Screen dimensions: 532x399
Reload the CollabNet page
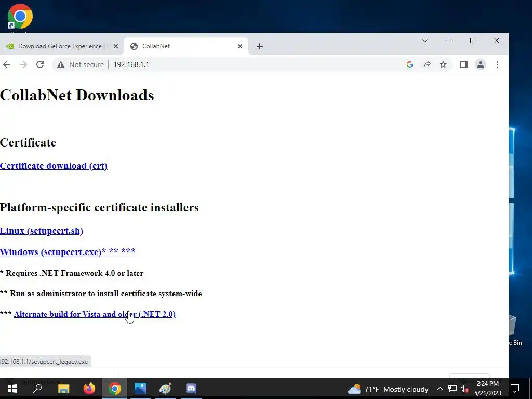click(40, 64)
